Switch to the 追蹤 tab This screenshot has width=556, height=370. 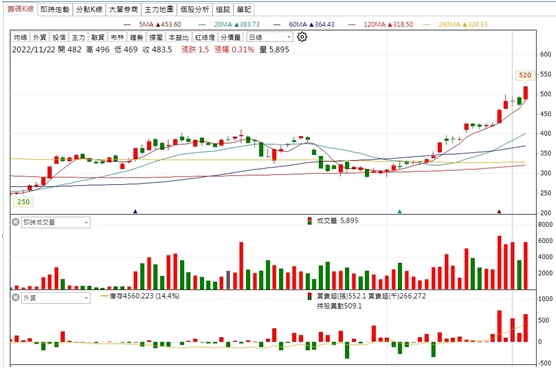(223, 9)
